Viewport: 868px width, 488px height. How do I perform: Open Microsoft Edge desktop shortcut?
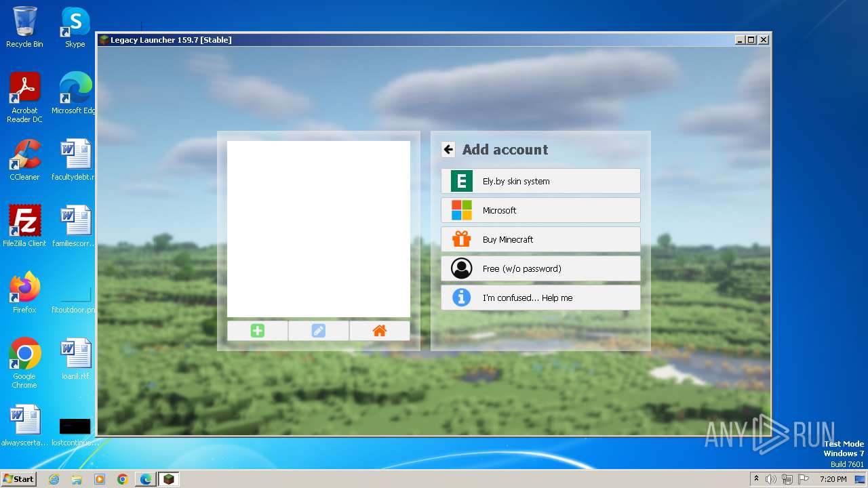pos(75,94)
